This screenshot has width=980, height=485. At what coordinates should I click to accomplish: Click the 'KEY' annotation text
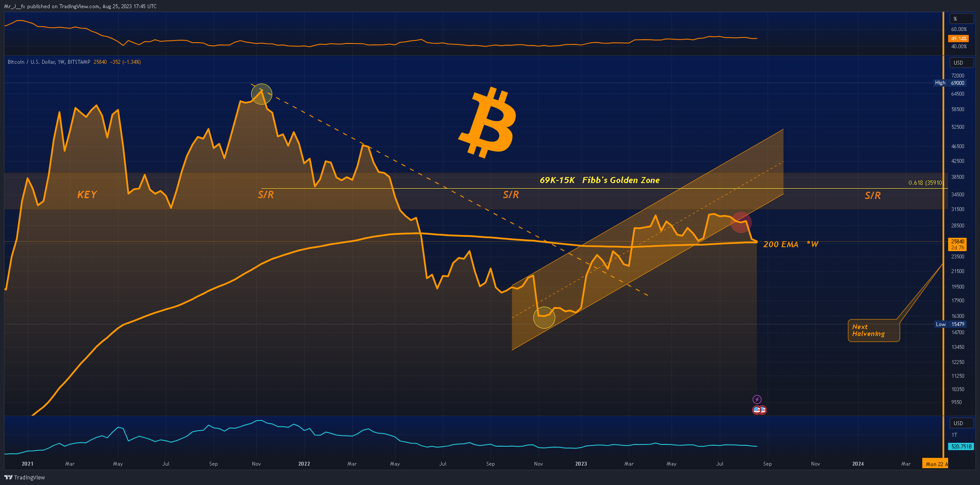click(87, 195)
